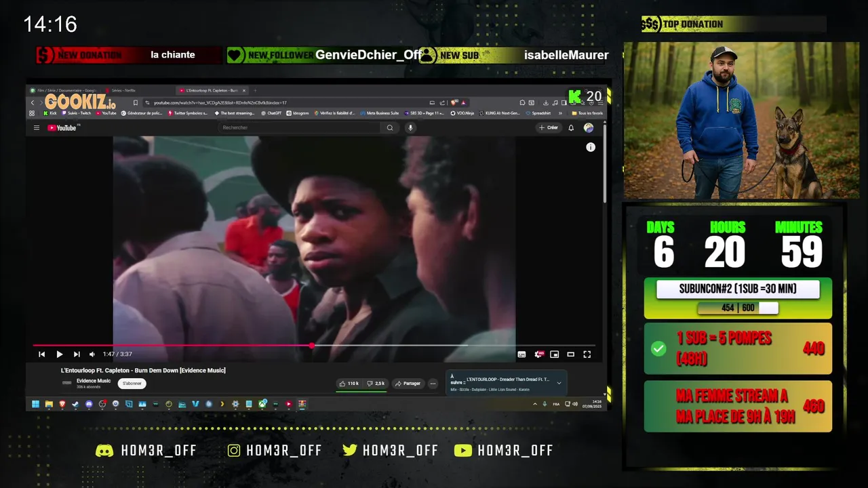Open Brave browser in the taskbar
The image size is (868, 488).
click(62, 404)
